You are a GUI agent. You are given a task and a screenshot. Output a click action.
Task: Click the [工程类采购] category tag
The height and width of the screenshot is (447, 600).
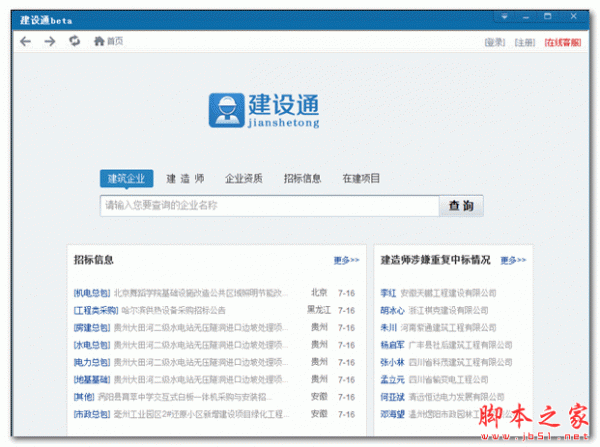tap(96, 310)
